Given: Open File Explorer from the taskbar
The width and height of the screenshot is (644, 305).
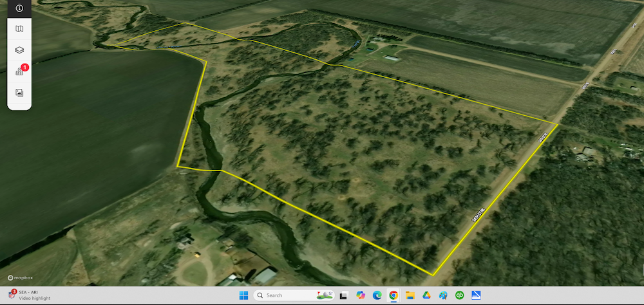Looking at the screenshot, I should 410,295.
